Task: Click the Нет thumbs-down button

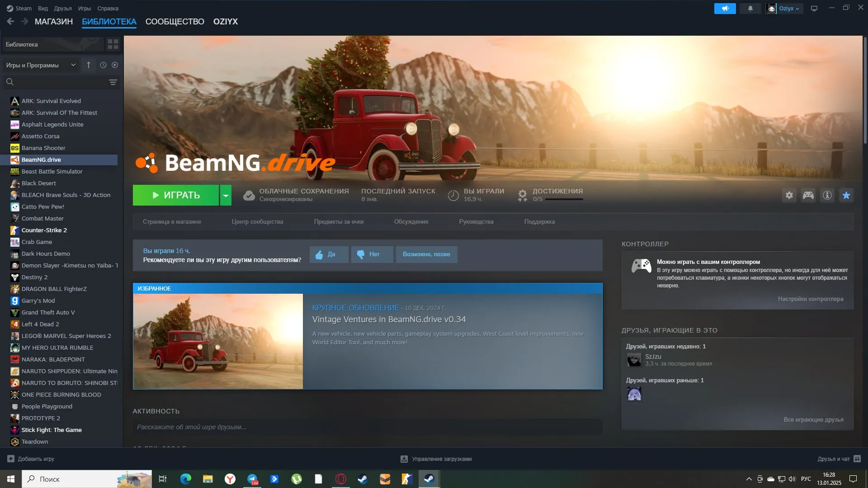Action: click(x=372, y=254)
